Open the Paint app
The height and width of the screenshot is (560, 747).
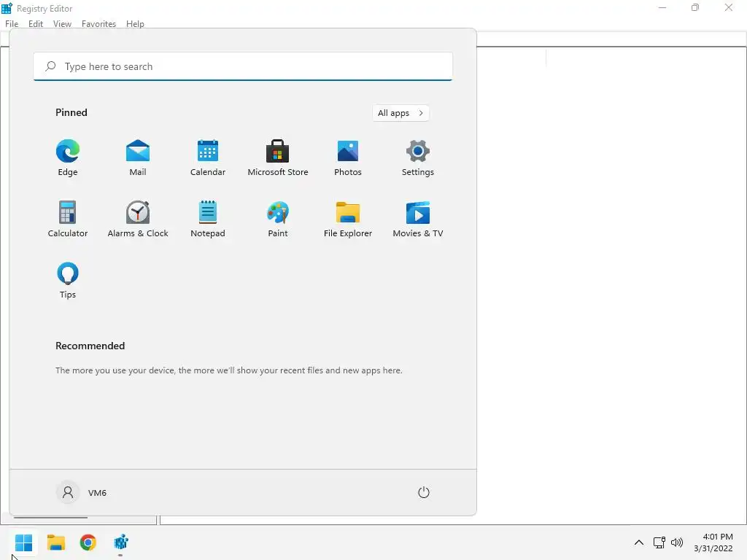tap(278, 219)
